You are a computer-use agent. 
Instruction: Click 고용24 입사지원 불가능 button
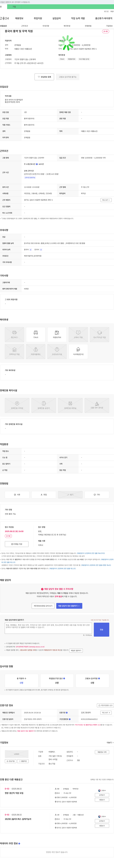pyautogui.click(x=68, y=77)
